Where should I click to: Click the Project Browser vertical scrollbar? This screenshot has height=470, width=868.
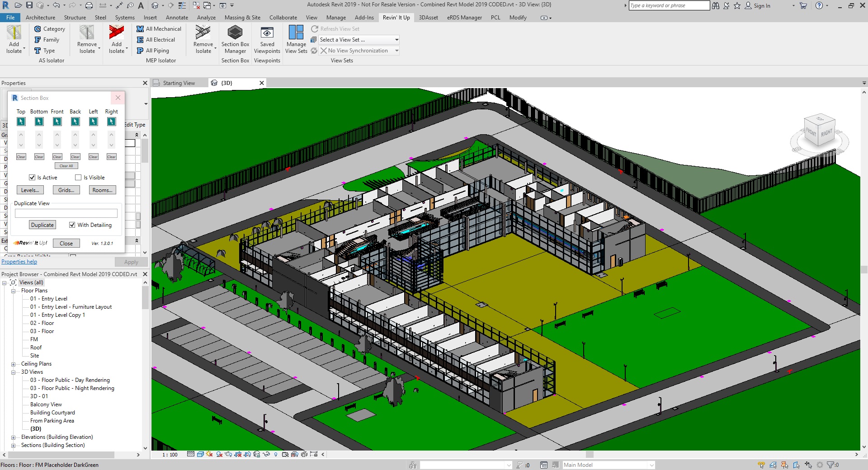tap(145, 298)
